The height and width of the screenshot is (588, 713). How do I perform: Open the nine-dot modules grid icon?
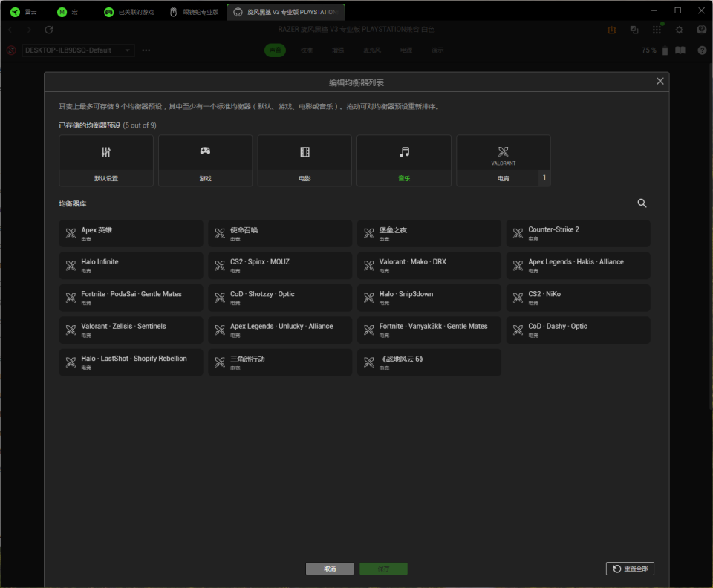tap(657, 30)
